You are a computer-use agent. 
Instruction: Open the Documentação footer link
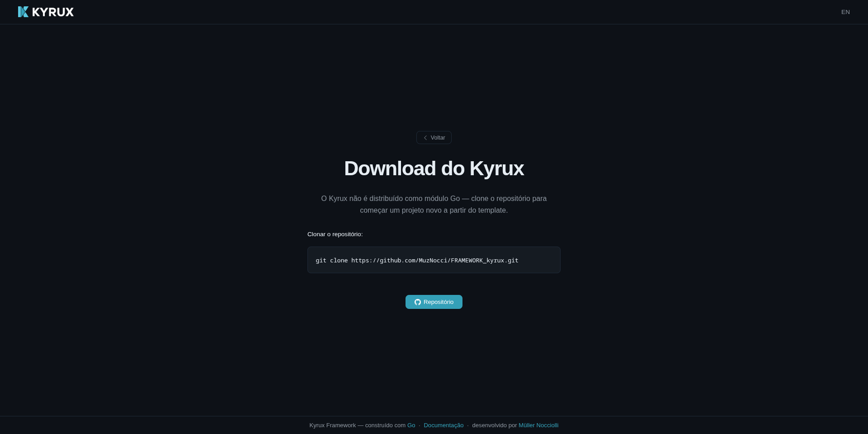pyautogui.click(x=443, y=425)
